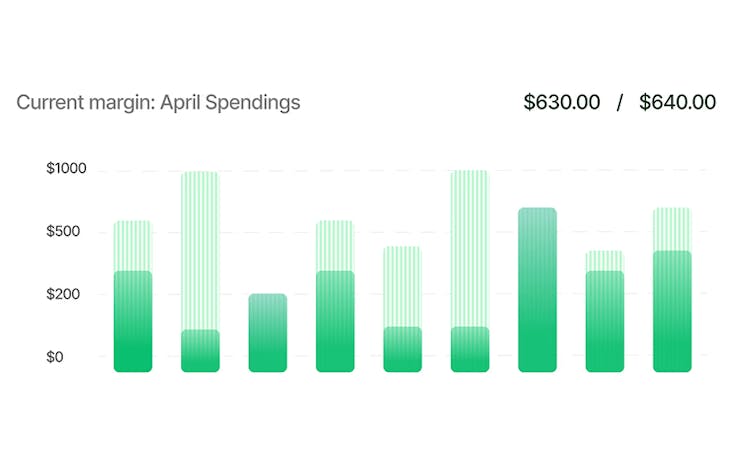
Task: Click the tall striped section of the second bar
Action: [200, 250]
